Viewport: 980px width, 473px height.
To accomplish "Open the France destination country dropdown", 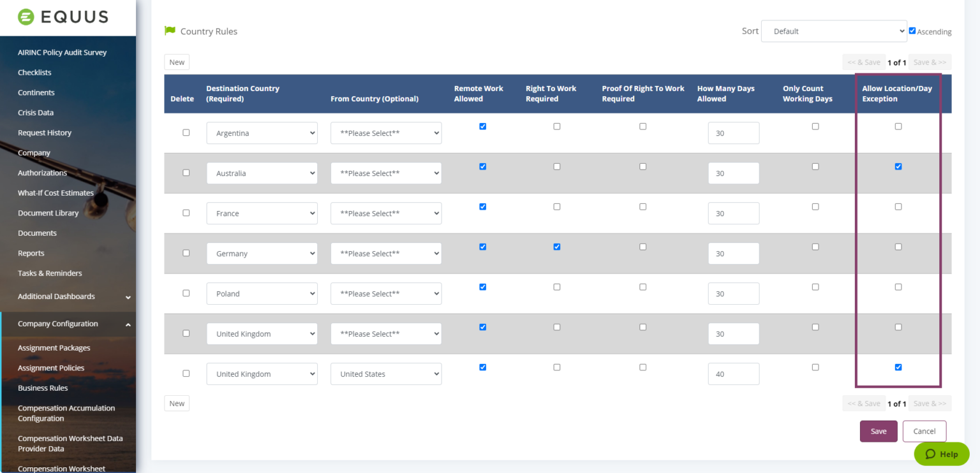I will (x=262, y=214).
